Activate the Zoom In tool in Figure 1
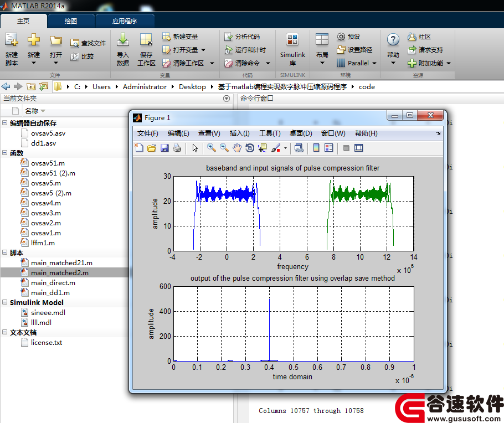504x423 pixels. 211,148
